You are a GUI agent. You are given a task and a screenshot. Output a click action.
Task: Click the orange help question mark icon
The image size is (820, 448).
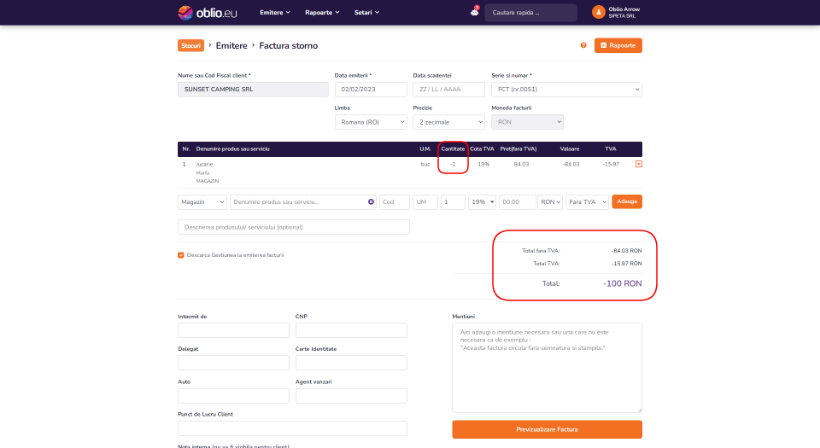(584, 45)
